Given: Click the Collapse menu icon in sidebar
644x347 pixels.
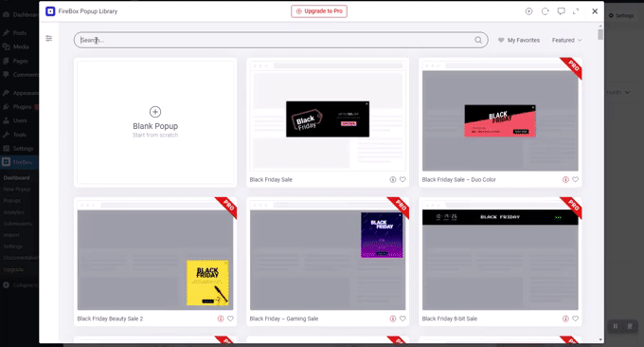Looking at the screenshot, I should pos(6,285).
